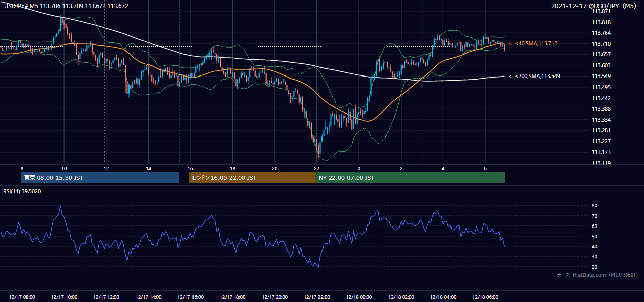The height and width of the screenshot is (302, 644).
Task: Click the bottom time label 12/17 18:00
Action: [x=232, y=297]
